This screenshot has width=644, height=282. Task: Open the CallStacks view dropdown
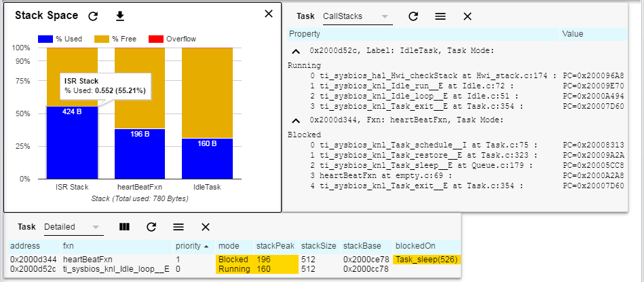pos(356,16)
